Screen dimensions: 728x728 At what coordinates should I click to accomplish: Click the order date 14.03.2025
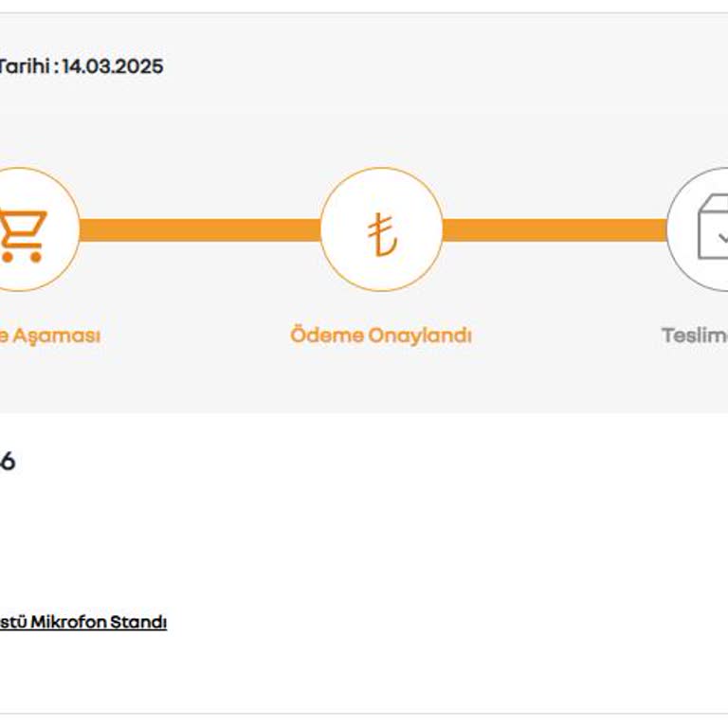click(x=113, y=66)
